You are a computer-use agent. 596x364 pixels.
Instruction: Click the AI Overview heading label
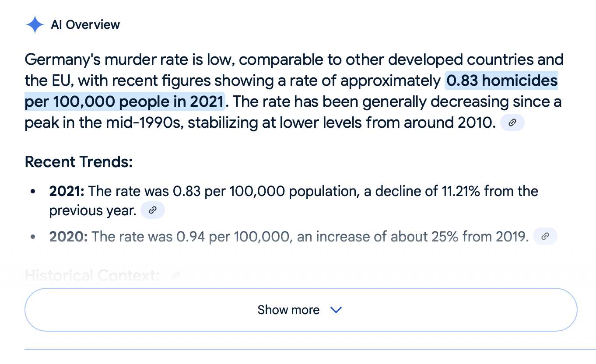point(85,24)
